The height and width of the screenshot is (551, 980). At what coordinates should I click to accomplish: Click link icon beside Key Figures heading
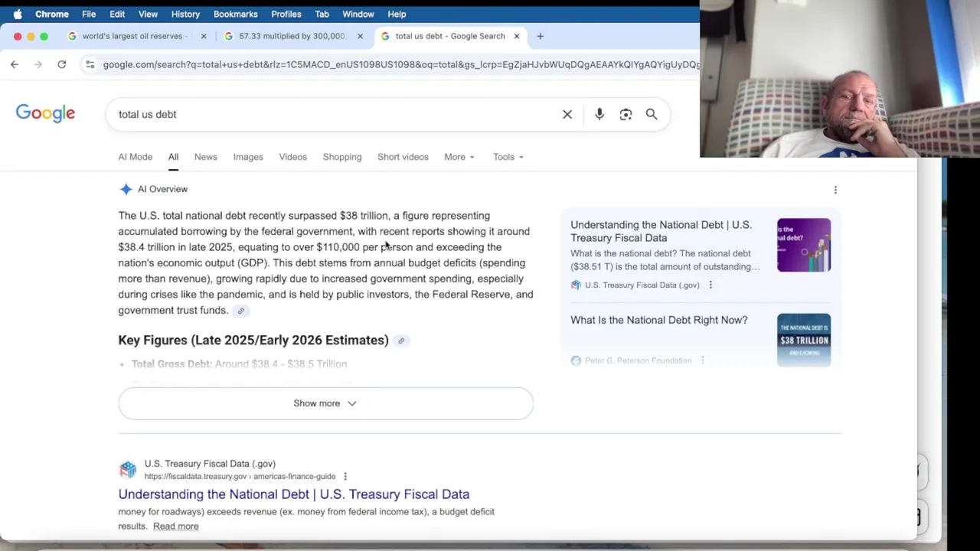click(401, 341)
